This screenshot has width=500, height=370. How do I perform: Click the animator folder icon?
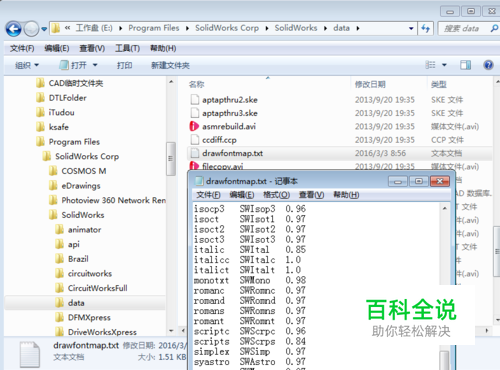59,229
